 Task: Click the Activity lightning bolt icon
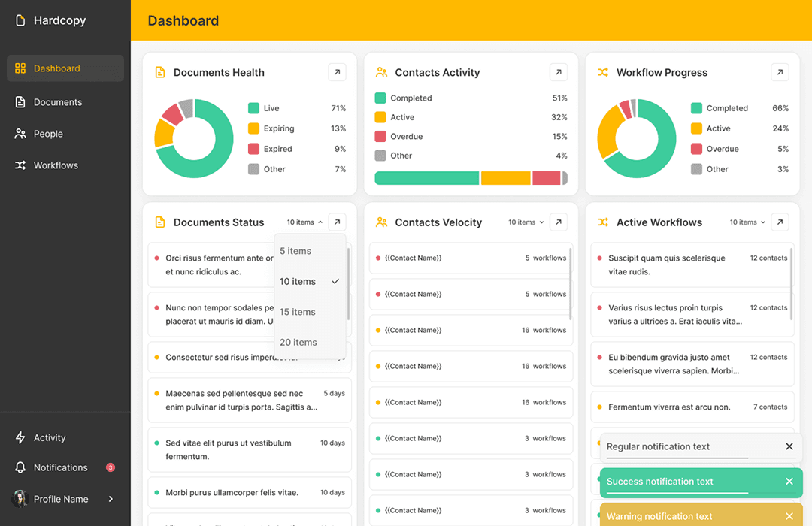pyautogui.click(x=20, y=437)
